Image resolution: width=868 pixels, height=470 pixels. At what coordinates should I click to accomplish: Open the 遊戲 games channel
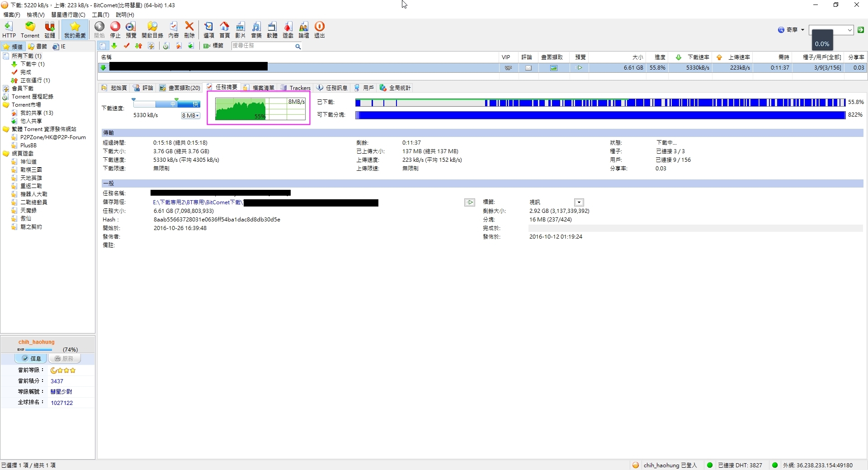tap(288, 30)
